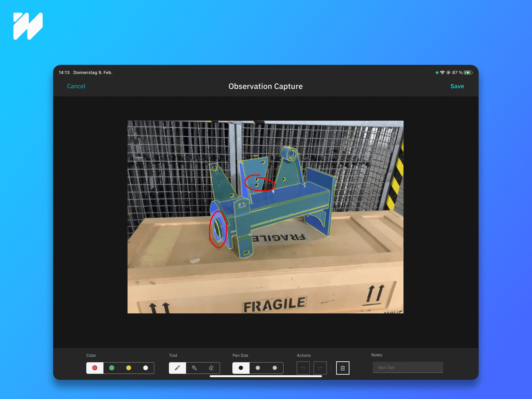
Task: Tap the 'Actions' section label
Action: (x=304, y=355)
